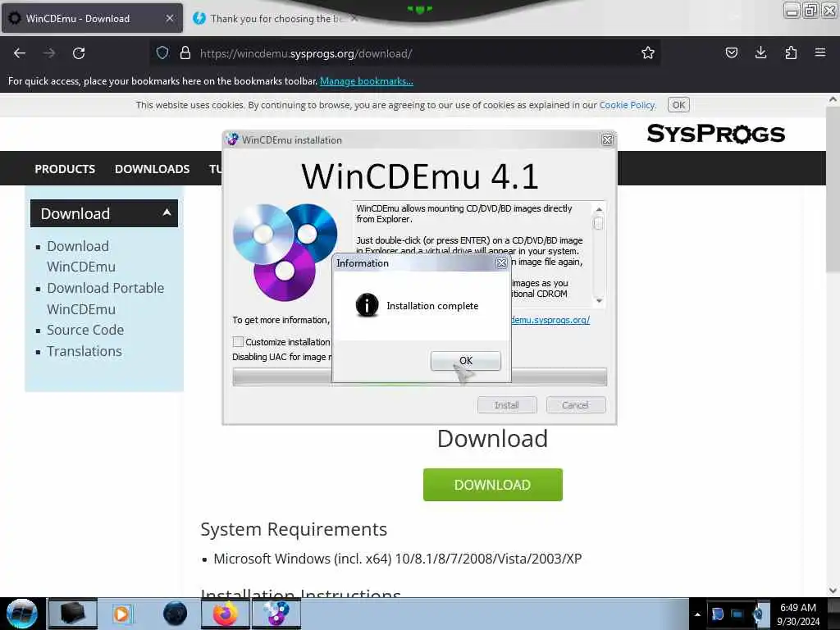Switch to the WinCDEmu - Download tab
Image resolution: width=840 pixels, height=630 pixels.
coord(92,18)
